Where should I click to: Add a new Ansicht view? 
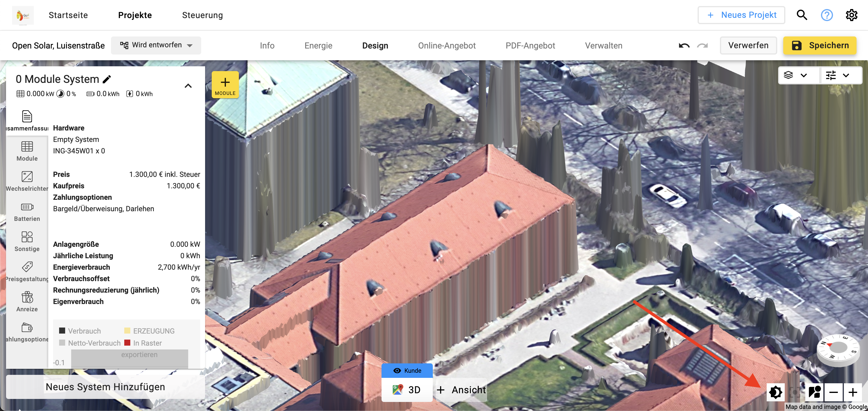pos(461,390)
